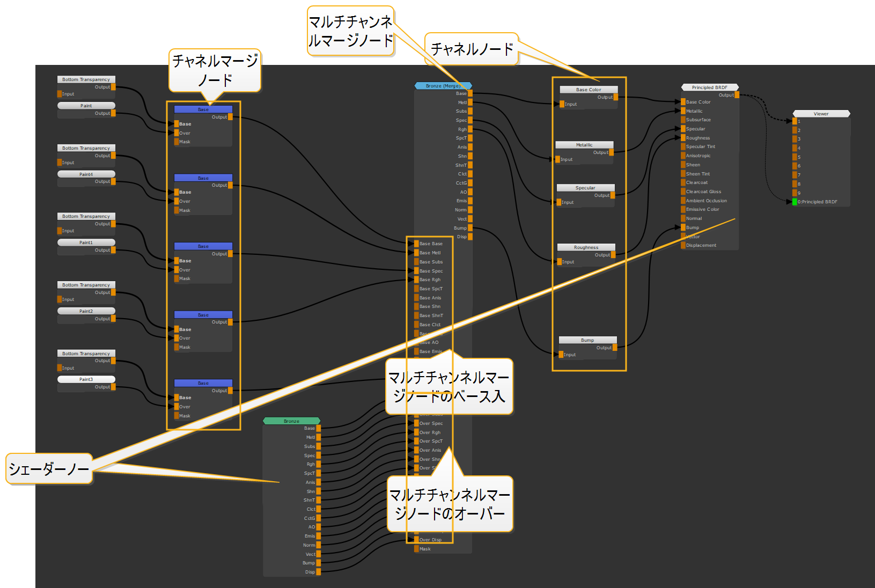Select the Paint2 node
This screenshot has width=875, height=588.
pos(86,311)
